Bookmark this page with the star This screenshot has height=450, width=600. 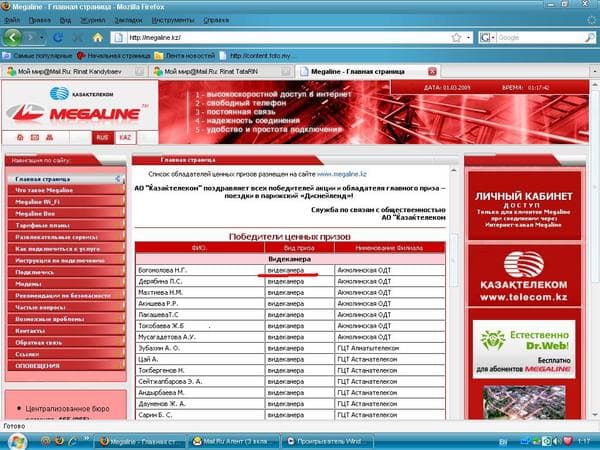(x=456, y=38)
